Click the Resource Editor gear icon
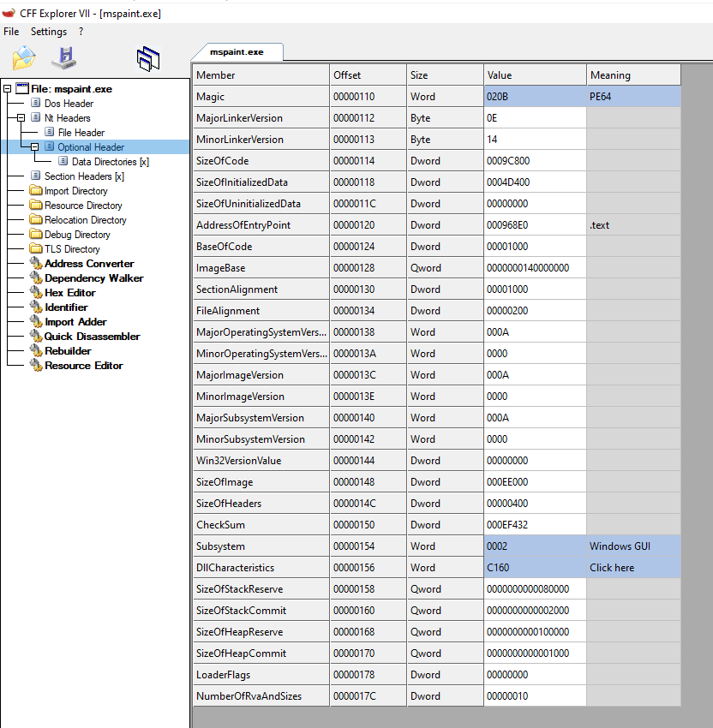 [36, 365]
